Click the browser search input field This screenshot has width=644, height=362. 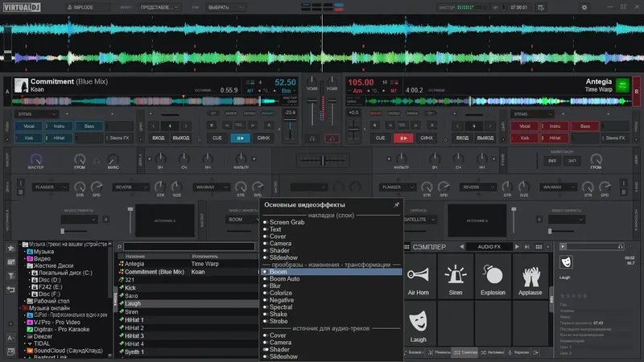point(189,247)
